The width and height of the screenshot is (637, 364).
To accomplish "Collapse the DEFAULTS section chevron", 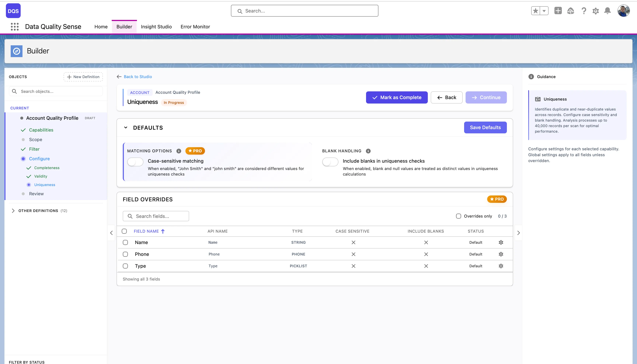I will (x=126, y=127).
